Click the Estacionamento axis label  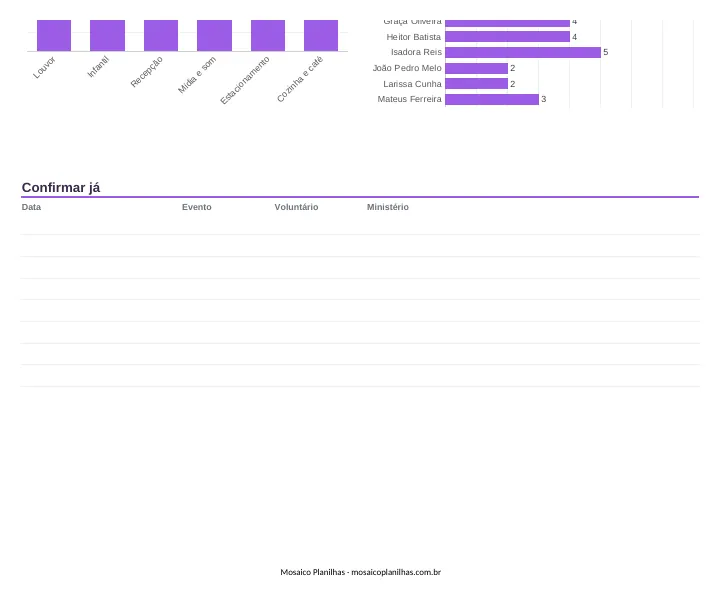coord(245,80)
